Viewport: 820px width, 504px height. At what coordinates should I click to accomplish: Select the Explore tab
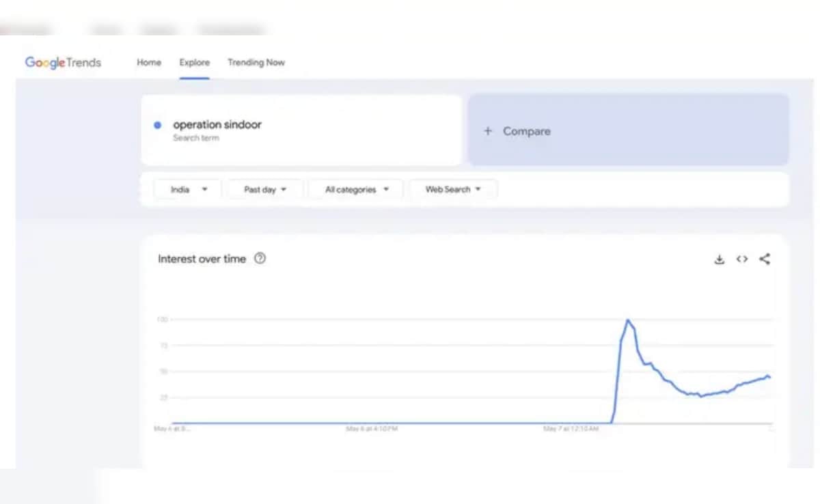tap(195, 63)
